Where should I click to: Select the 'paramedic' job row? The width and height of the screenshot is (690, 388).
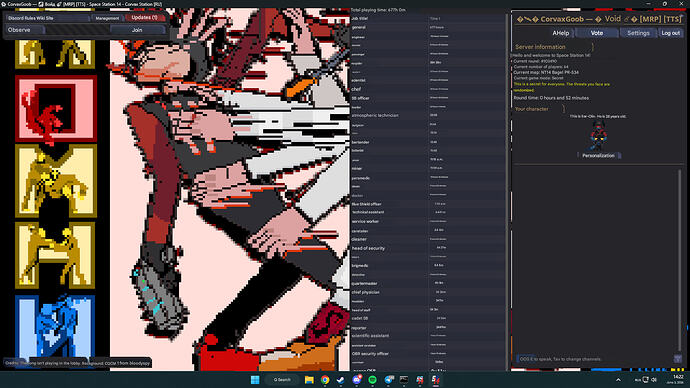(x=428, y=178)
